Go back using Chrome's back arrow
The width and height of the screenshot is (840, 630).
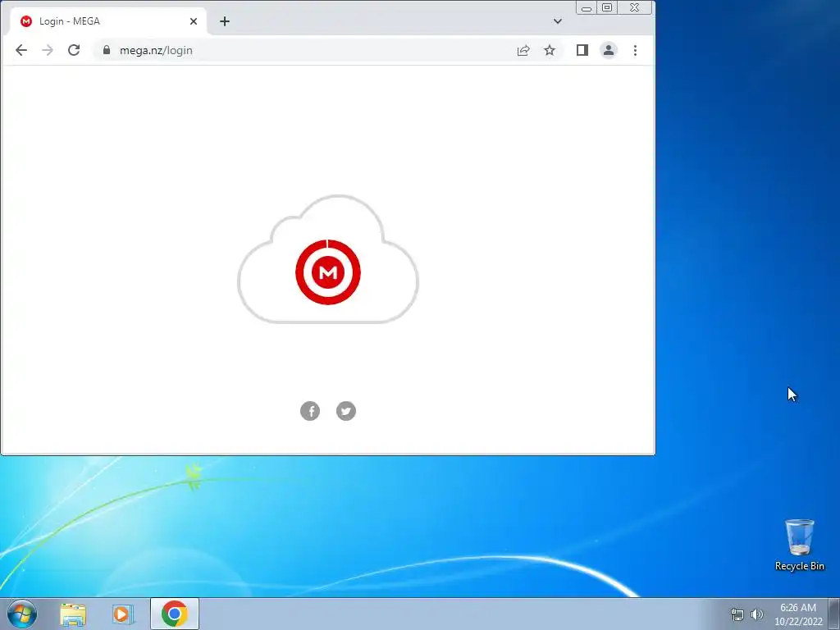click(x=21, y=50)
